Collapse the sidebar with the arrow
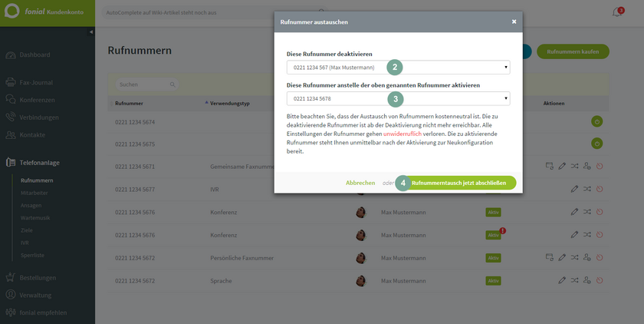 pos(90,31)
